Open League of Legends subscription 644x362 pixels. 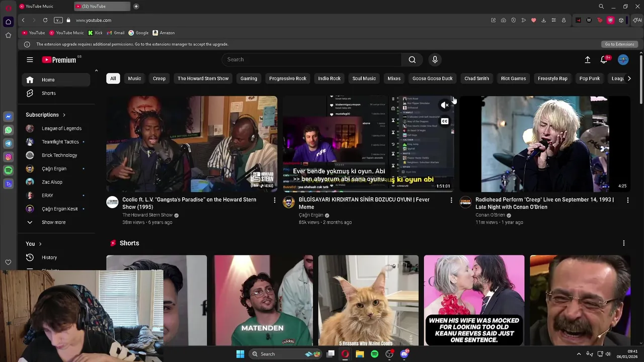pos(56,128)
